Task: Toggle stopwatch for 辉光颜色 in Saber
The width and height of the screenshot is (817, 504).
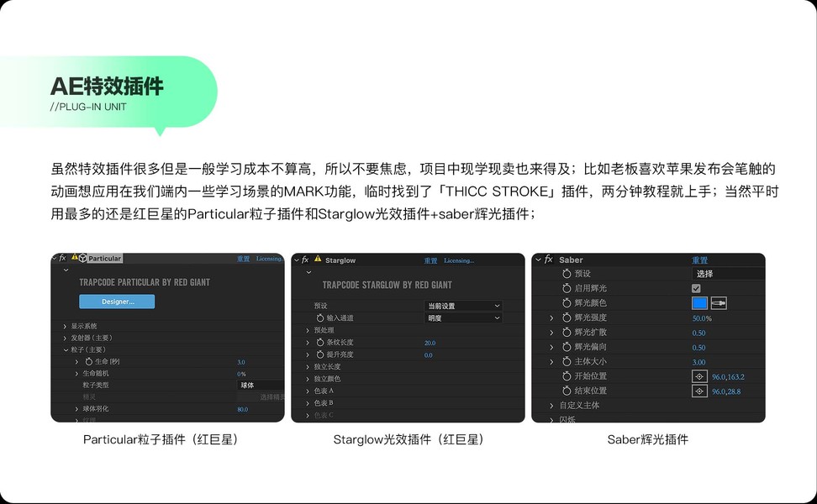Action: click(x=567, y=302)
